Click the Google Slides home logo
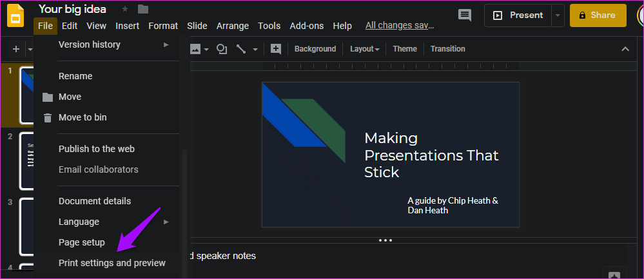The height and width of the screenshot is (279, 644). (x=15, y=15)
